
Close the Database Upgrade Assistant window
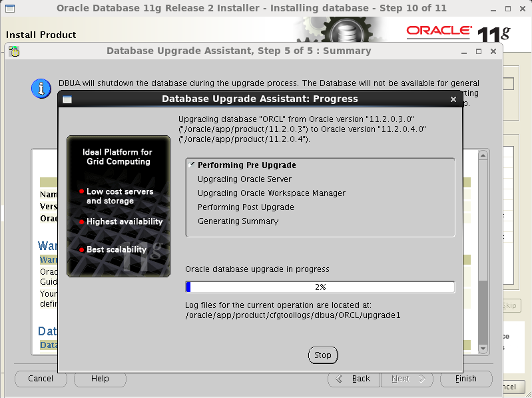pos(493,51)
